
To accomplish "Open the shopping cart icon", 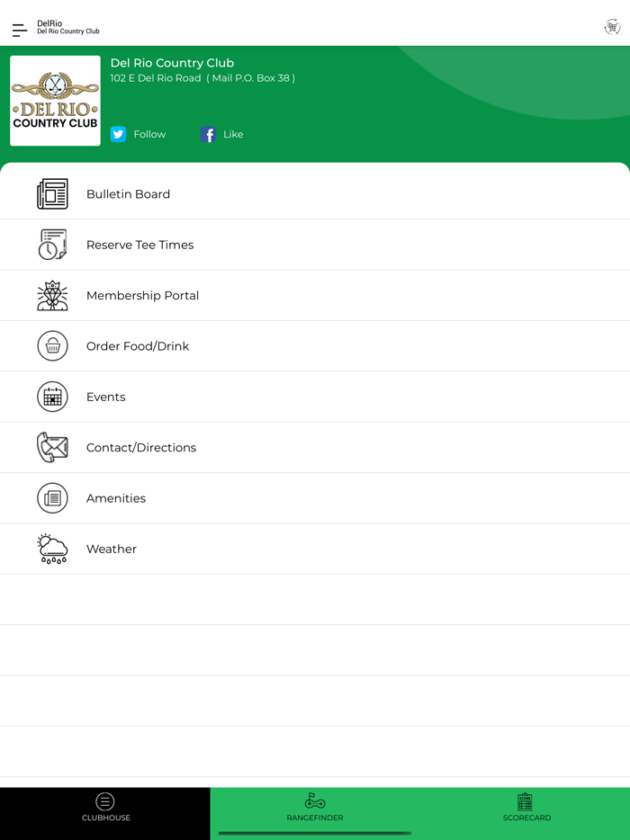I will coord(612,27).
